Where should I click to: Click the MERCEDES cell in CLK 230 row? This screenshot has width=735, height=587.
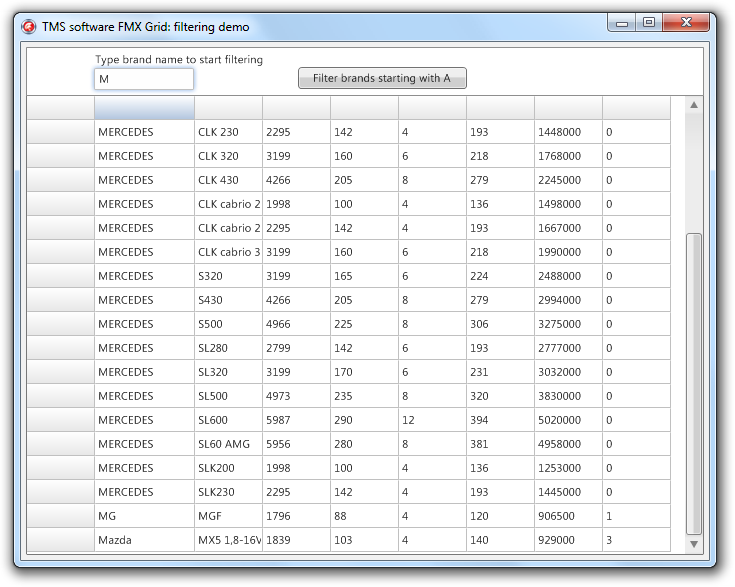(144, 132)
